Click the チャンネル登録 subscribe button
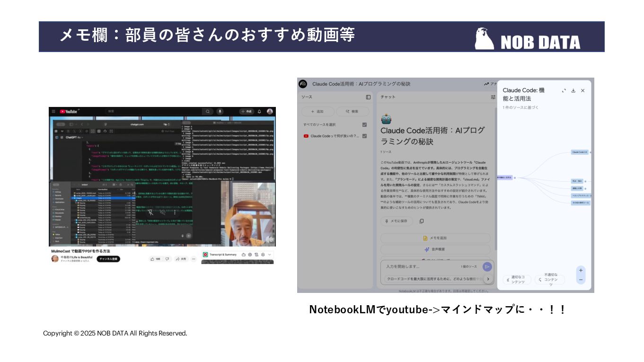 108,259
